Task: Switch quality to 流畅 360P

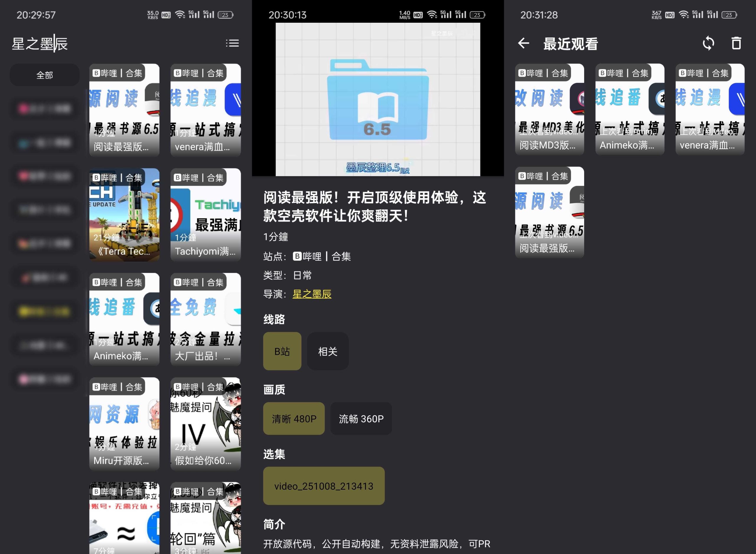Action: (x=361, y=418)
